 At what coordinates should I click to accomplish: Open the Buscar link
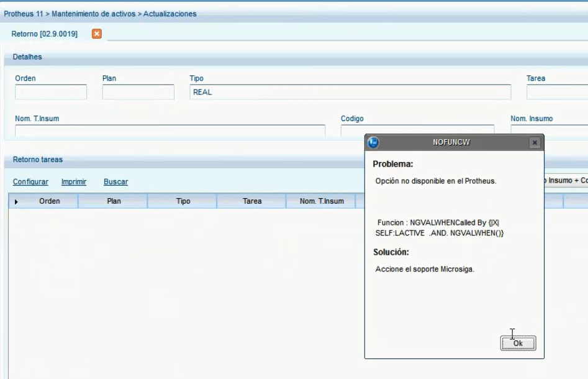coord(115,181)
